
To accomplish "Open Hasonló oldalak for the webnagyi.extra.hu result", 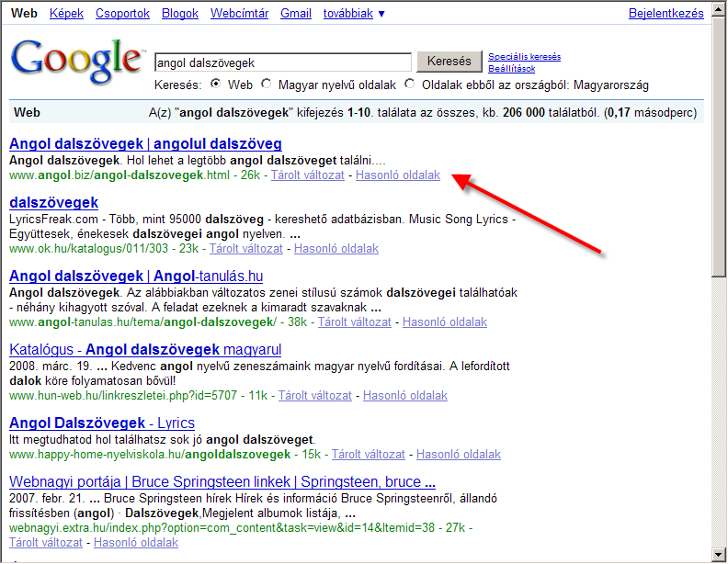I will [136, 543].
